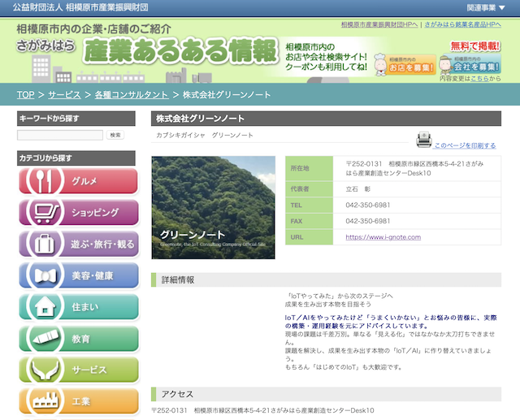Image resolution: width=520 pixels, height=420 pixels.
Task: Open the 美容・健康 ribbon icon
Action: [x=45, y=275]
